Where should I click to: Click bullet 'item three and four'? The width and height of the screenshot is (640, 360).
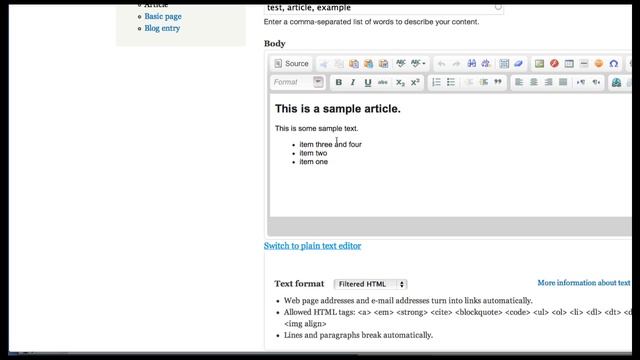tap(331, 144)
